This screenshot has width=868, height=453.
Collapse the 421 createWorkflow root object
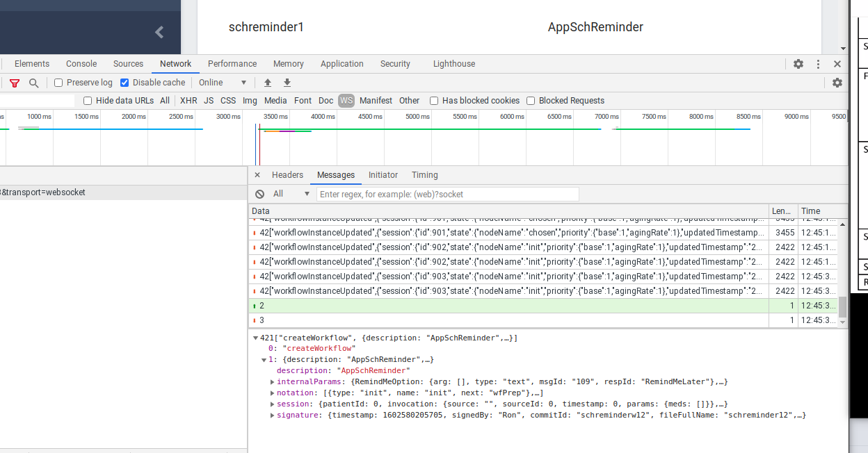255,338
